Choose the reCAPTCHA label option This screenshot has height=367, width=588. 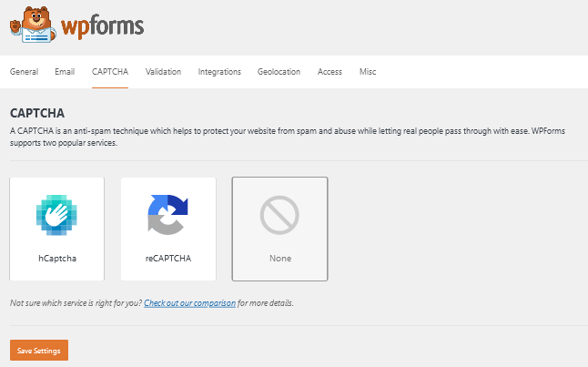click(168, 259)
